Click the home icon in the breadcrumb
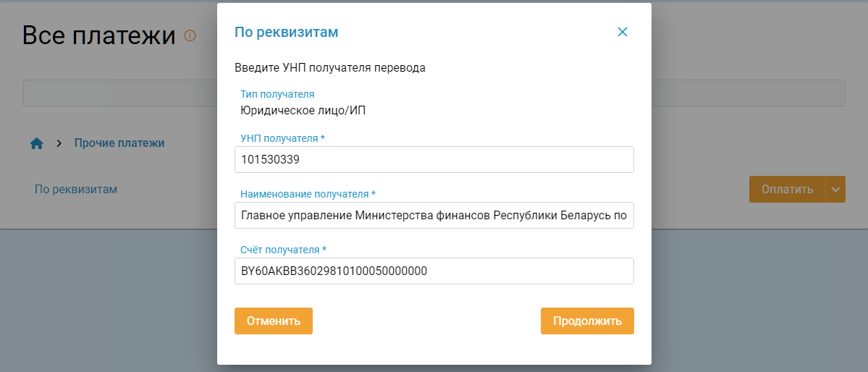Screen dimensions: 868x372 click(x=37, y=143)
